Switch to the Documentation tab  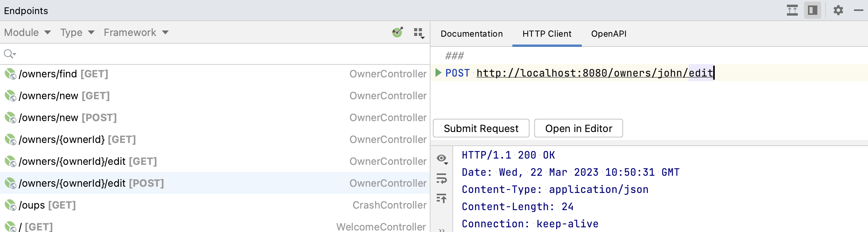click(471, 34)
